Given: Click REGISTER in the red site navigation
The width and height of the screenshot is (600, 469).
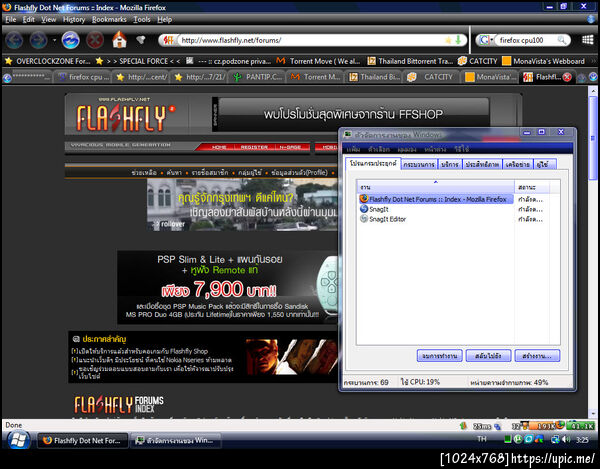Looking at the screenshot, I should (x=254, y=147).
